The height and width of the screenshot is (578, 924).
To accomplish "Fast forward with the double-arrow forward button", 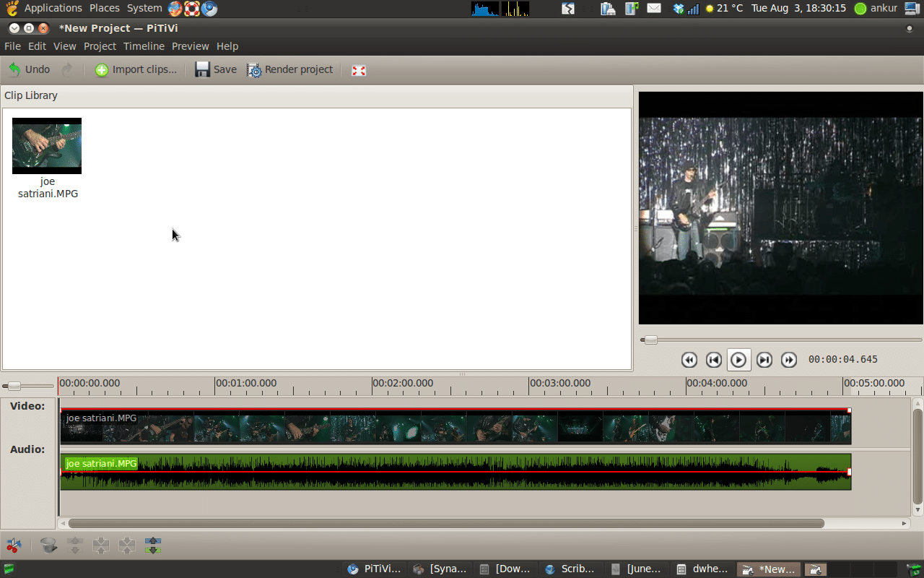I will tap(789, 360).
